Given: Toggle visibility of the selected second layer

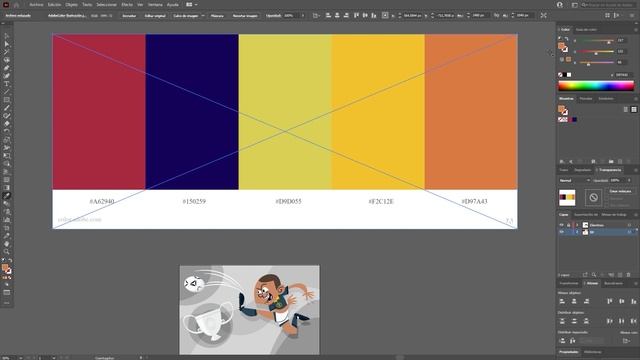Looking at the screenshot, I should (562, 232).
